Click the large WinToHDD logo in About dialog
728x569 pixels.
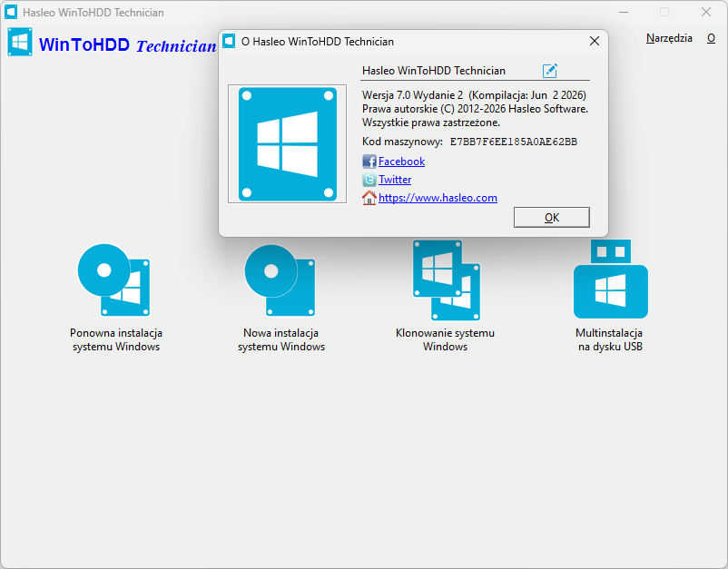click(x=288, y=144)
